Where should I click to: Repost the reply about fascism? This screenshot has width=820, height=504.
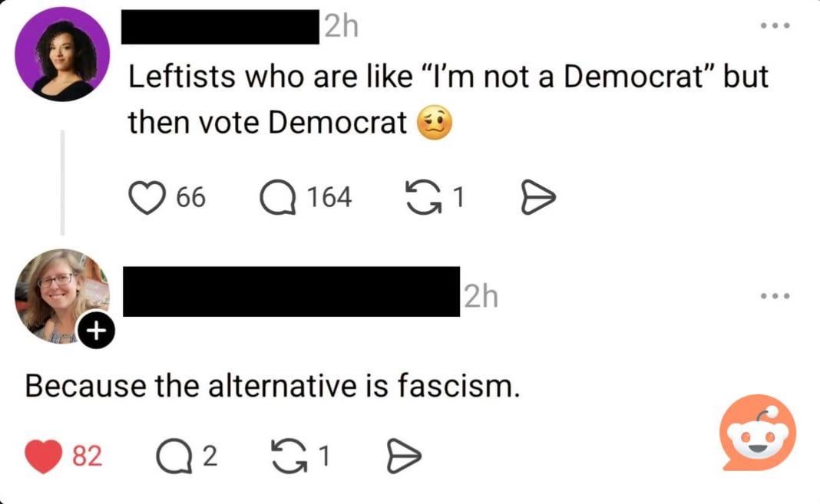point(286,456)
